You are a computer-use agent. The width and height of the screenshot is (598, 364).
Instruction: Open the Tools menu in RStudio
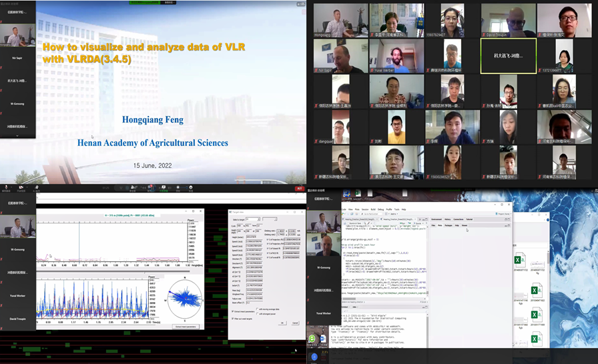[x=396, y=209]
